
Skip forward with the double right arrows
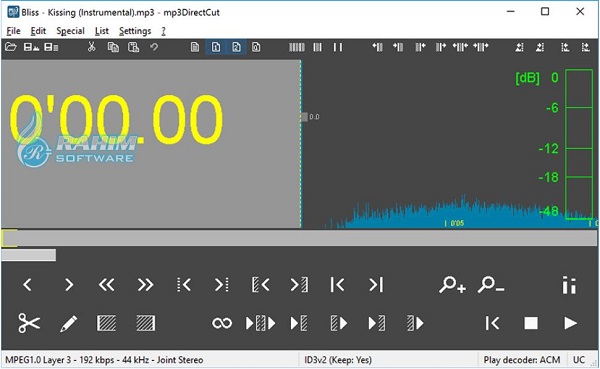click(145, 285)
